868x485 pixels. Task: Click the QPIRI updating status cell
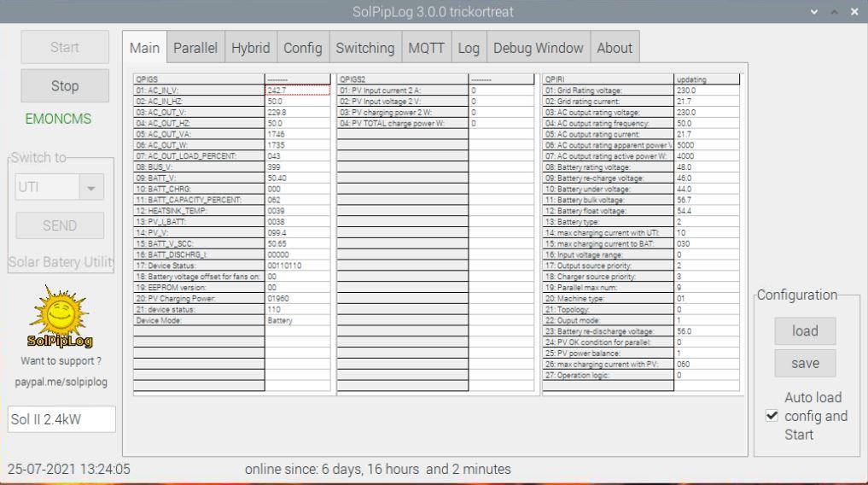click(x=707, y=79)
